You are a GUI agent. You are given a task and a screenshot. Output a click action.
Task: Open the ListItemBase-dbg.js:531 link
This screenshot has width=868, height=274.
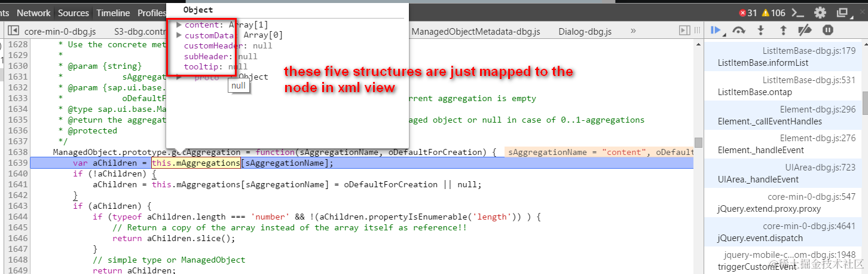pyautogui.click(x=809, y=80)
